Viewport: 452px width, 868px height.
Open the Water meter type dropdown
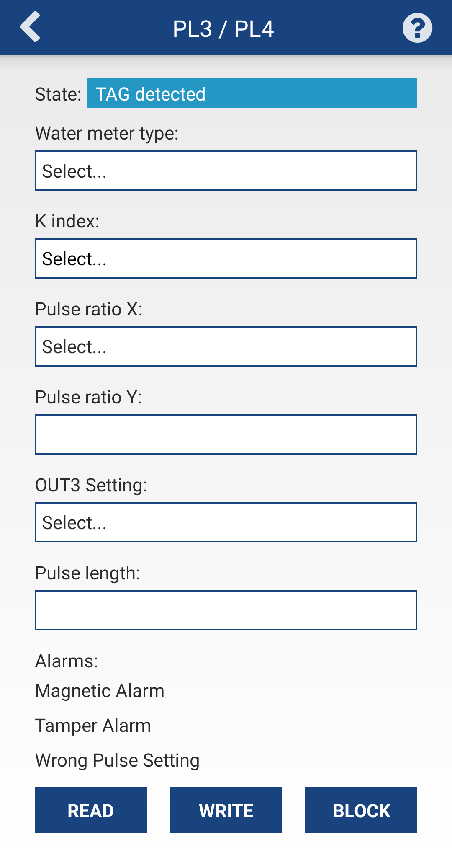click(x=226, y=170)
